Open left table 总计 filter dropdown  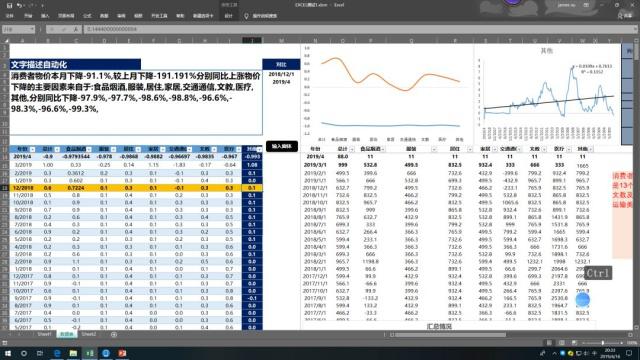pyautogui.click(x=57, y=149)
